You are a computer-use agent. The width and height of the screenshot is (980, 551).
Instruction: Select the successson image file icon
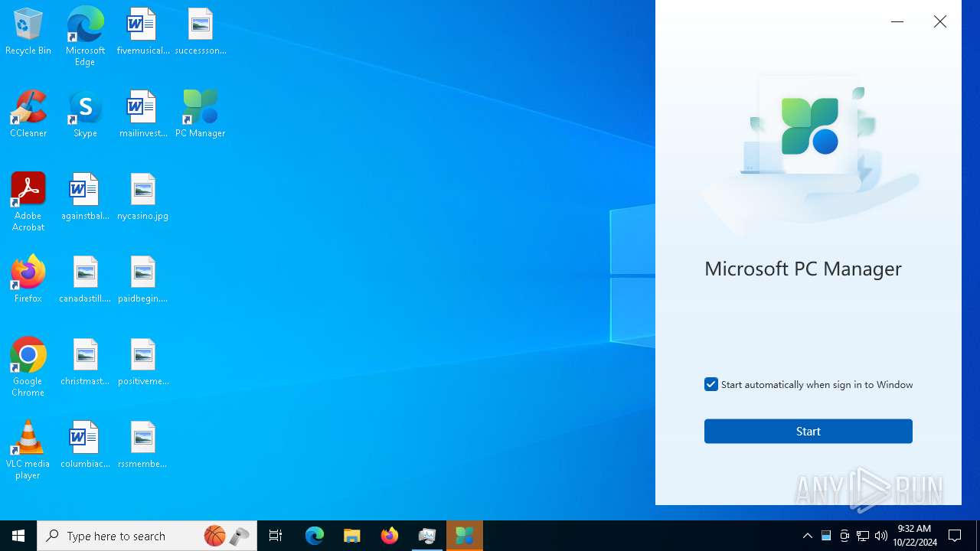[x=201, y=32]
